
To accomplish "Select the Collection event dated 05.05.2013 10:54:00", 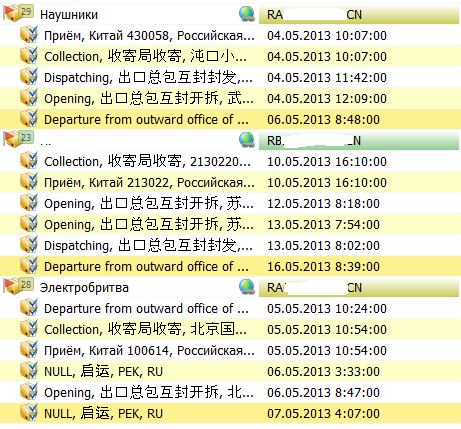I will 230,329.
